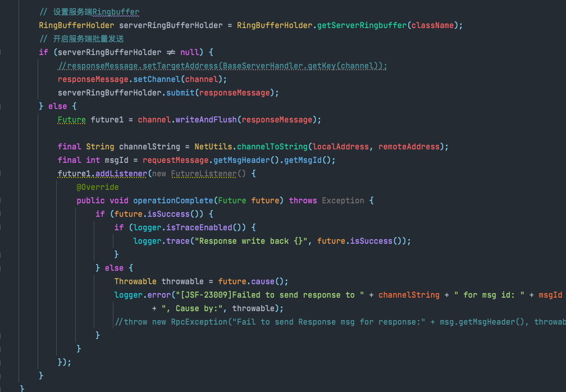Click the isTraceEnabled method call
The image size is (566, 392).
pos(199,228)
